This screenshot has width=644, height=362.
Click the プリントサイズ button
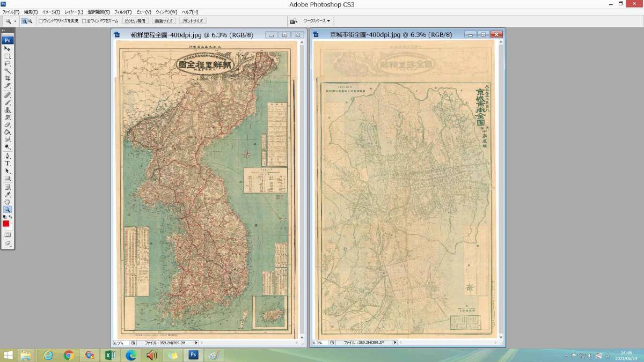192,21
